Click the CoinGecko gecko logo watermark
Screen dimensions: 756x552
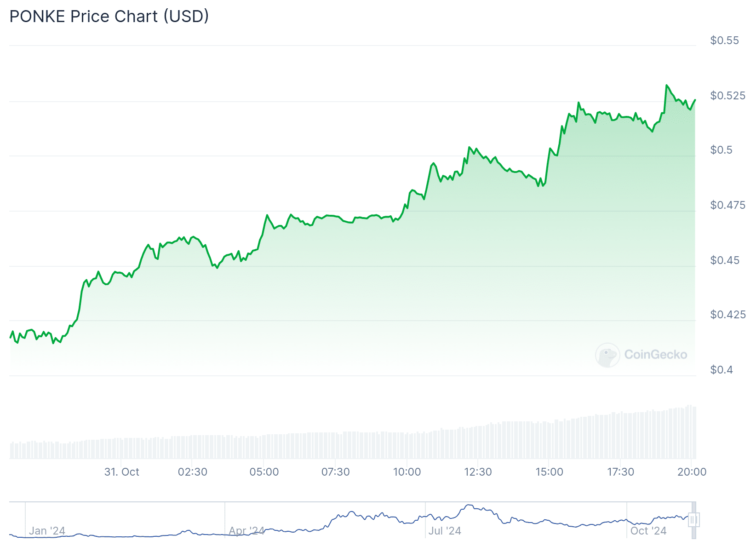pyautogui.click(x=607, y=355)
